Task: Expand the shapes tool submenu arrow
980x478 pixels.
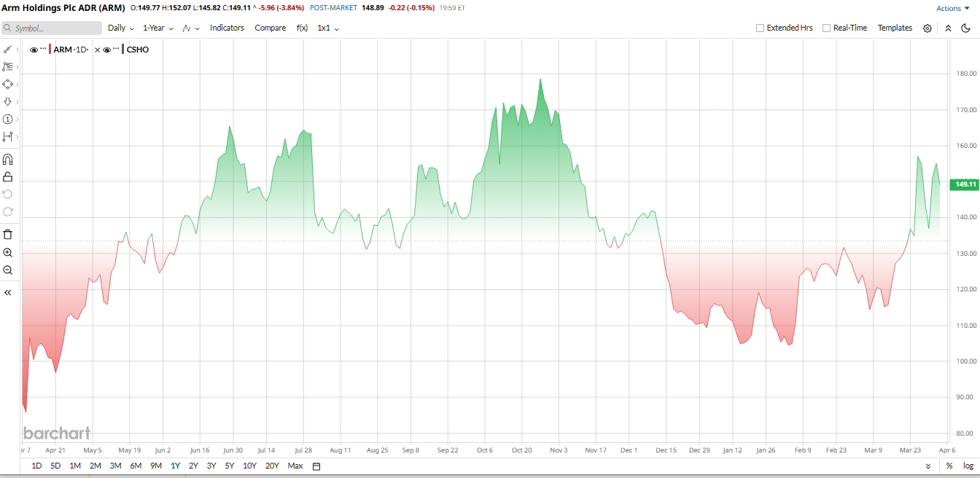Action: point(17,84)
